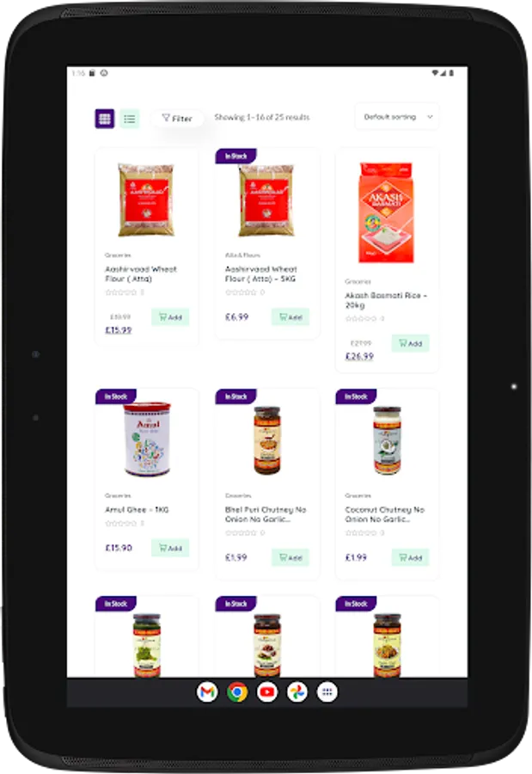Open Gmail from the dock
Image resolution: width=532 pixels, height=774 pixels.
coord(207,692)
